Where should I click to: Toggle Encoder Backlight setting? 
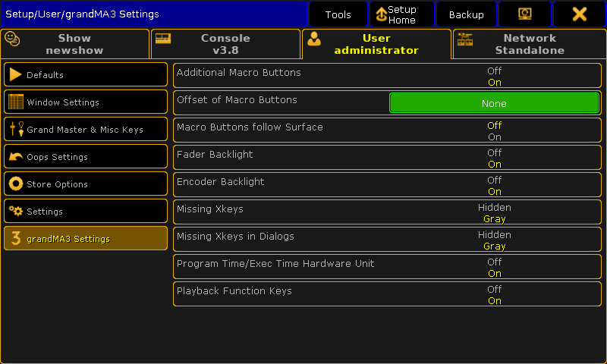coord(387,185)
